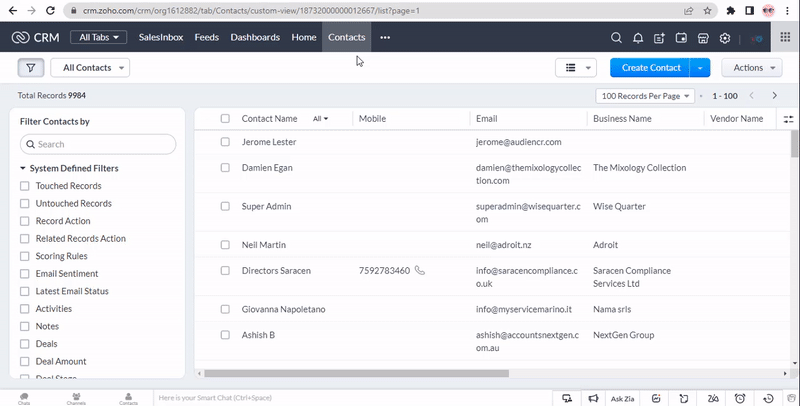Viewport: 800px width, 406px height.
Task: Select the checkbox for Neil Martin
Action: pos(225,245)
